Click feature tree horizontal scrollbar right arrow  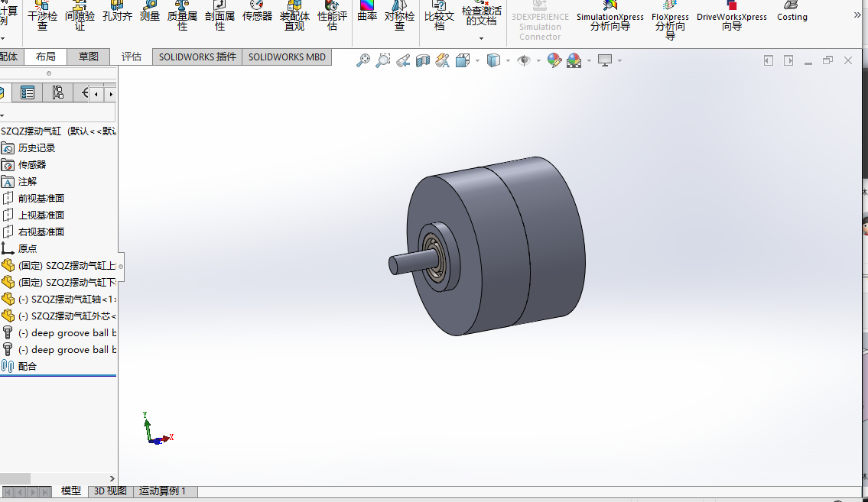(112, 478)
